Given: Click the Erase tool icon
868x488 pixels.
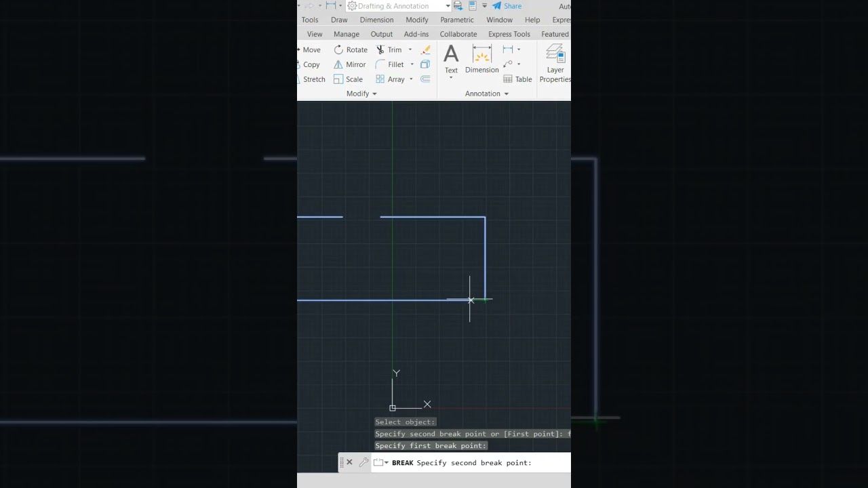Looking at the screenshot, I should click(x=425, y=49).
